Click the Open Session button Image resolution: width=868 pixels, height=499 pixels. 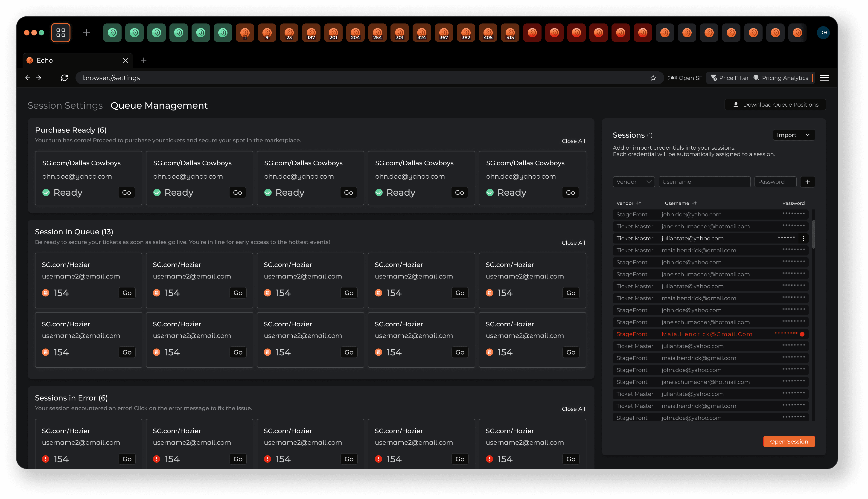789,441
